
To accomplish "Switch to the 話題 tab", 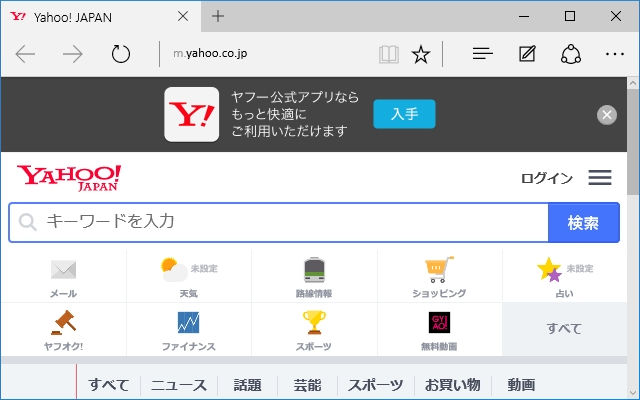I will tap(247, 384).
